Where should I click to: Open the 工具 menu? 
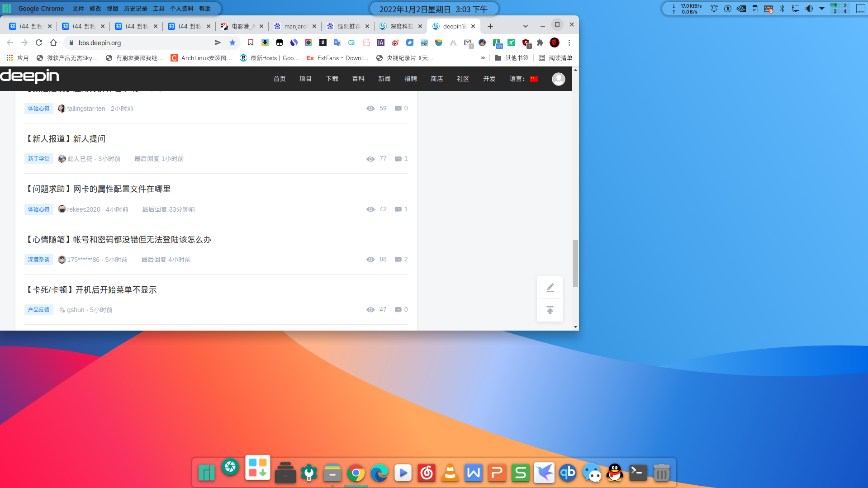pos(159,9)
